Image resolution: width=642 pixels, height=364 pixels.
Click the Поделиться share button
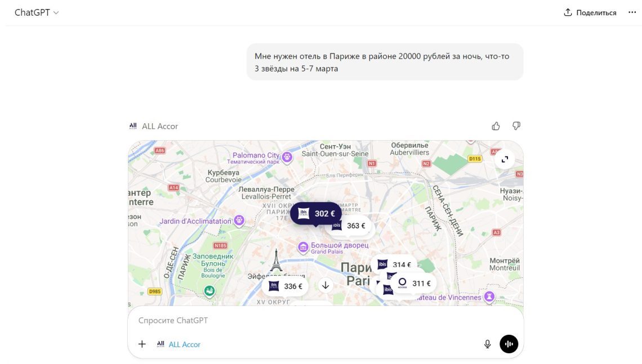[590, 12]
